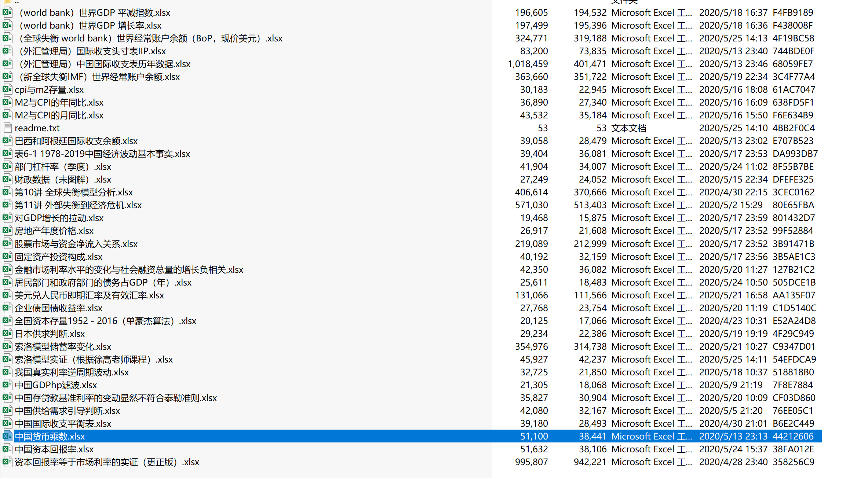Click the packed size 401,471

(x=590, y=64)
